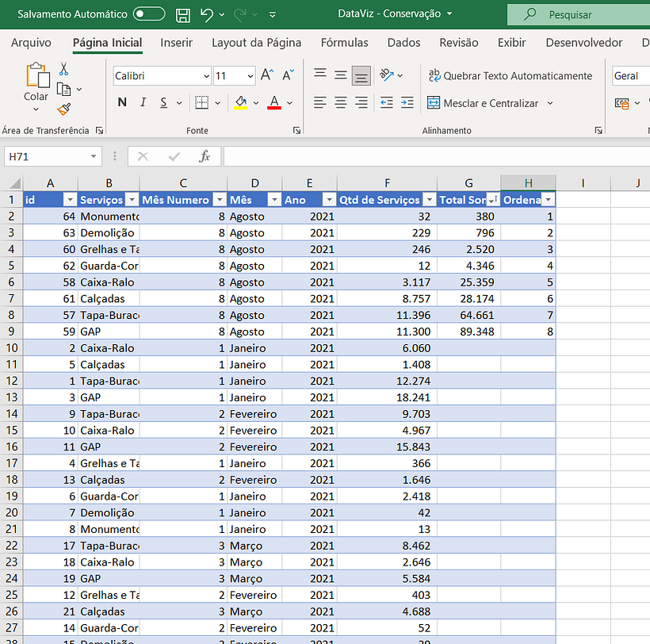Apply red font color A
Image resolution: width=650 pixels, height=644 pixels.
pyautogui.click(x=274, y=102)
